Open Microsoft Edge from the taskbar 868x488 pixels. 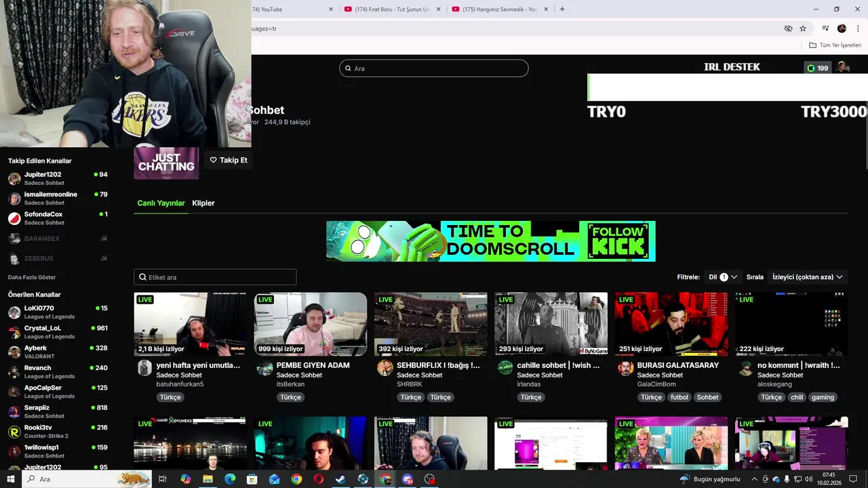click(x=230, y=479)
